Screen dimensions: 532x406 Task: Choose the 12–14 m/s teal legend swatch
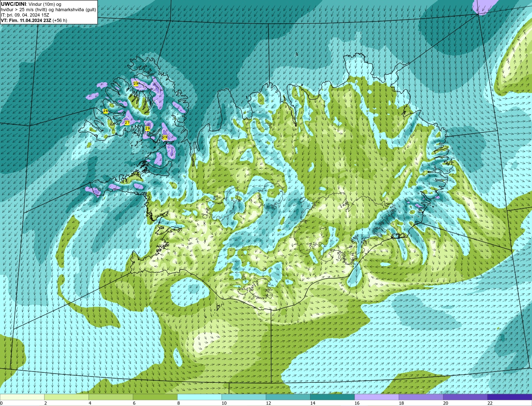288,397
